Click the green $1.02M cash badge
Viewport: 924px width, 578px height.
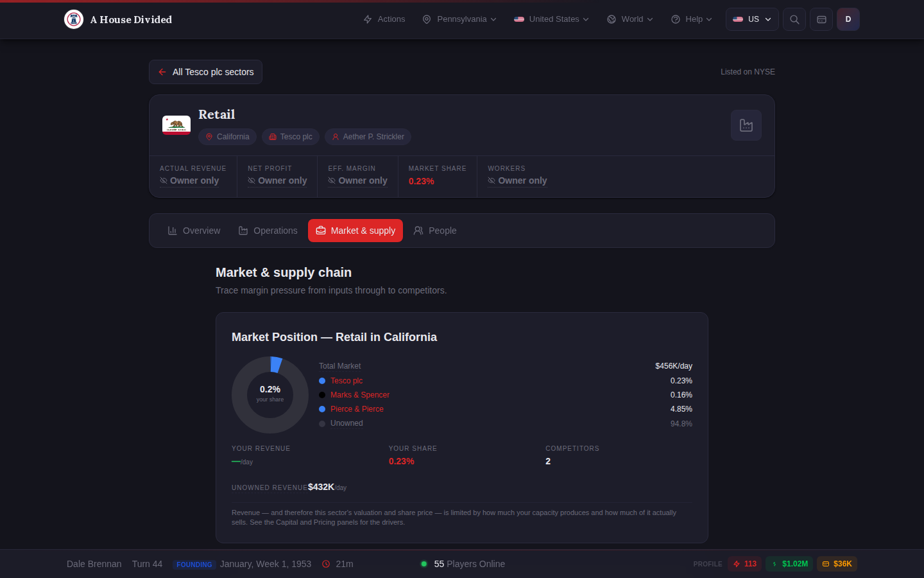coord(789,564)
